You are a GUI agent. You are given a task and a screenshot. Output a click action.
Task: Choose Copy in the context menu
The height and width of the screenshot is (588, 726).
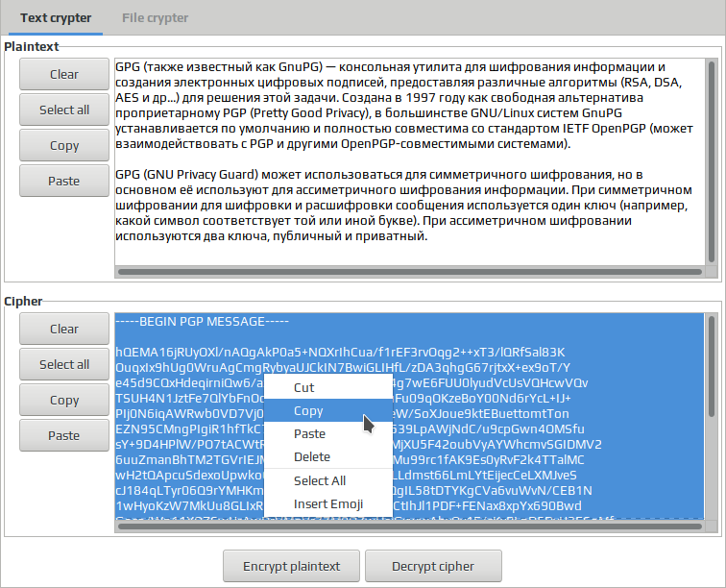(328, 410)
